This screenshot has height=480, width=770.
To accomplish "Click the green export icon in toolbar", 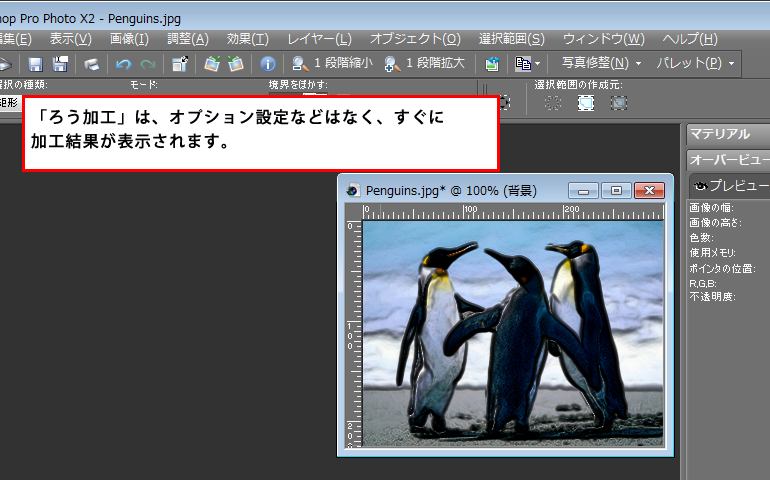I will [492, 64].
